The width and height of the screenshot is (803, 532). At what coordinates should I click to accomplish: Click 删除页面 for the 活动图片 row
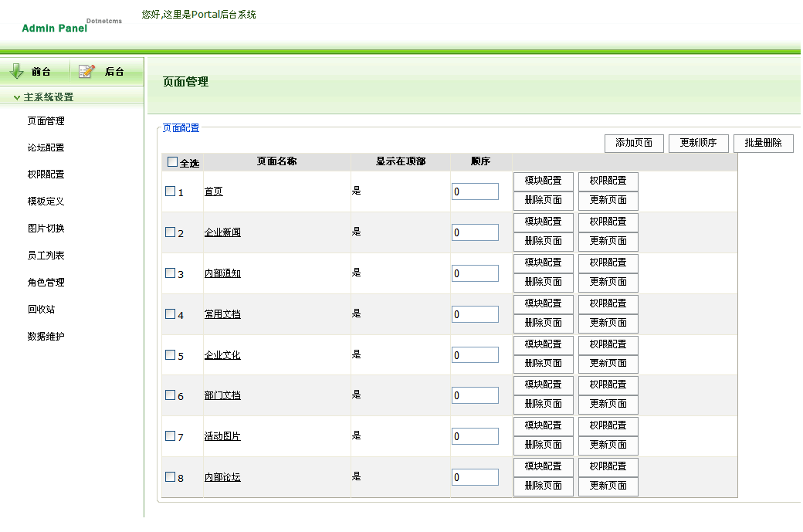pos(544,446)
